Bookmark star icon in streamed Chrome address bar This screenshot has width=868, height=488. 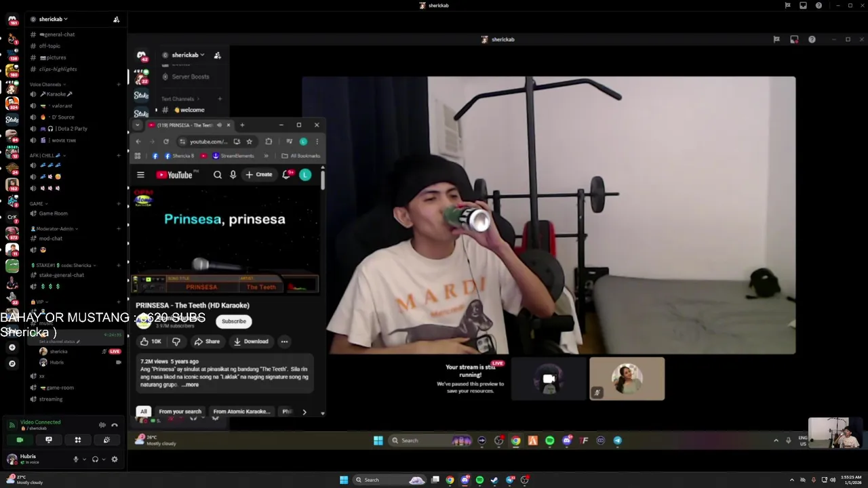pyautogui.click(x=249, y=142)
